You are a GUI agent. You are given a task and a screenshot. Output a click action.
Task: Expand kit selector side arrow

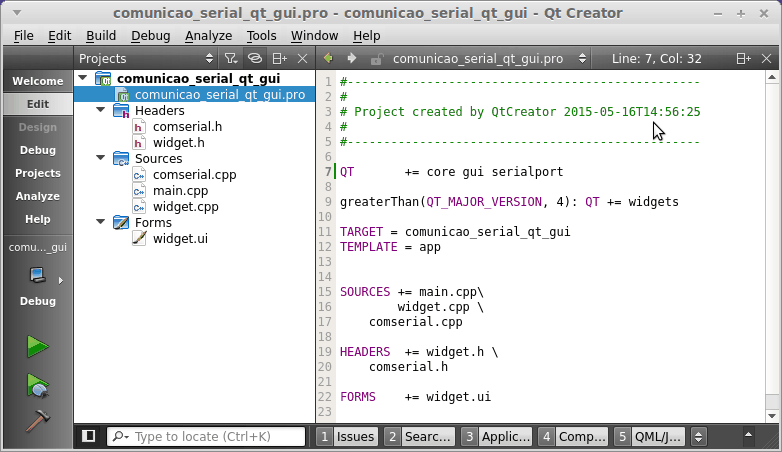(61, 280)
